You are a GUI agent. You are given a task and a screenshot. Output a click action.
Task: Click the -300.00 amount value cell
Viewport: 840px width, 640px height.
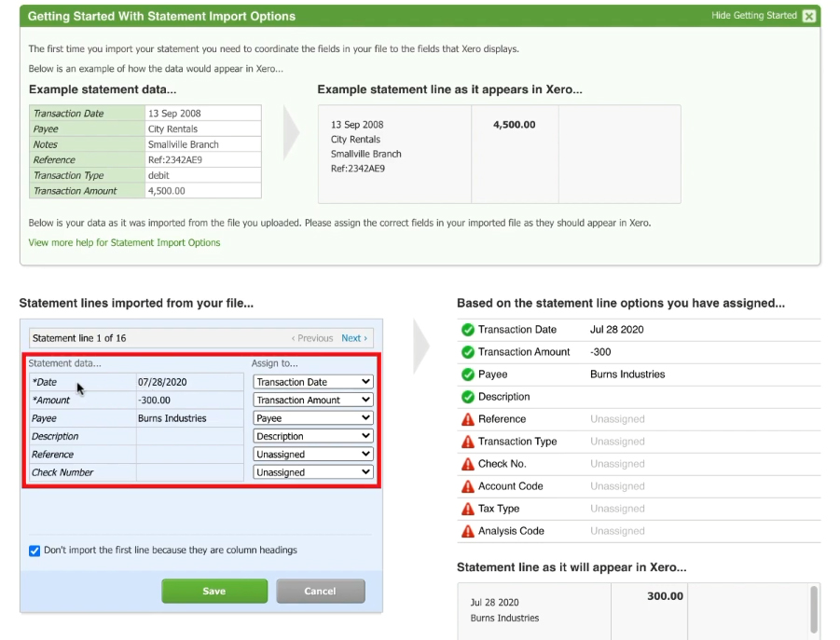coord(190,401)
